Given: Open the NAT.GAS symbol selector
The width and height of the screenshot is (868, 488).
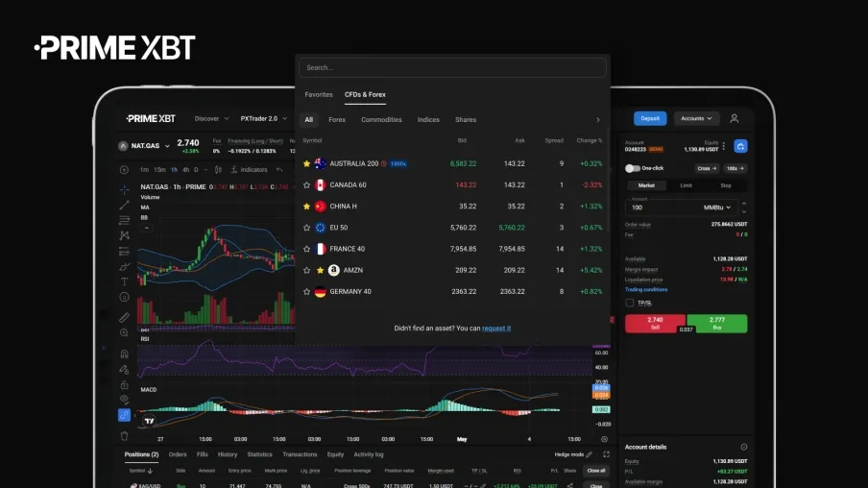Looking at the screenshot, I should [144, 146].
